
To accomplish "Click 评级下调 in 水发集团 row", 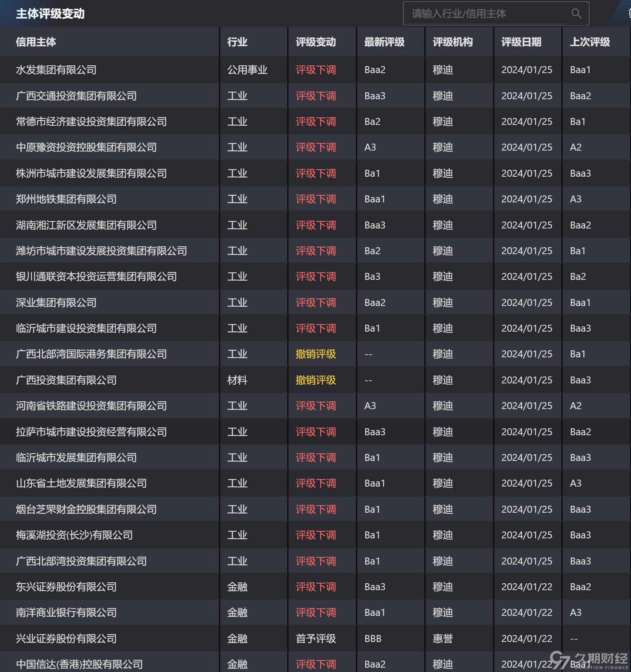I will (315, 70).
